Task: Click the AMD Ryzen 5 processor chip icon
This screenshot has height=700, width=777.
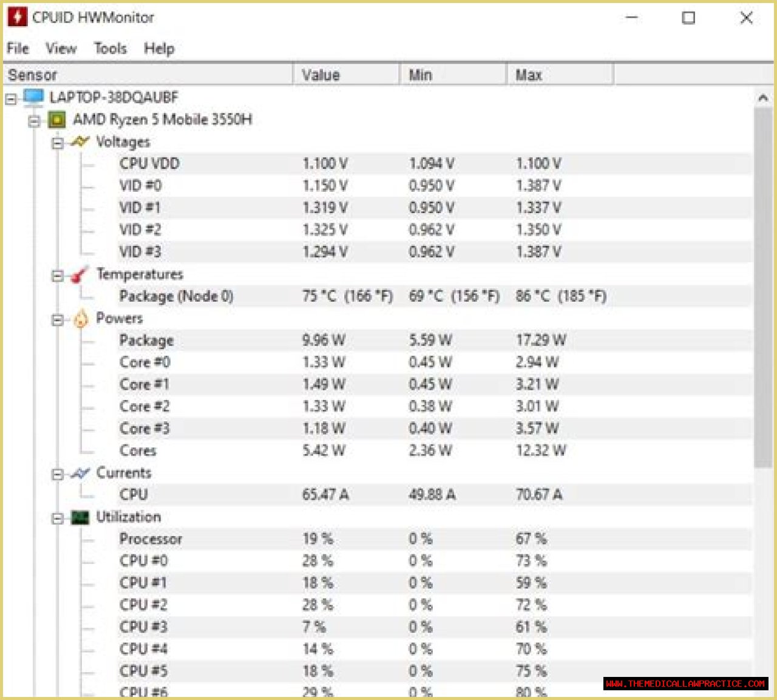Action: pos(57,120)
